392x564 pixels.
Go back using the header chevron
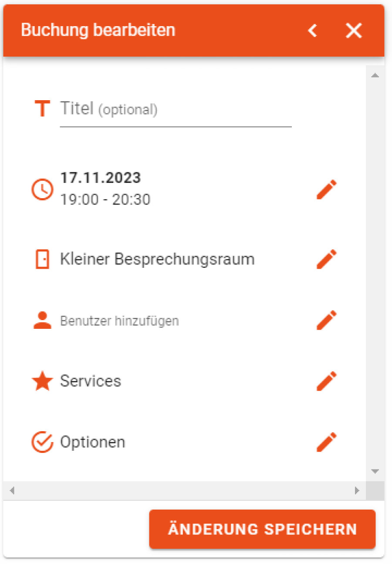[x=312, y=30]
